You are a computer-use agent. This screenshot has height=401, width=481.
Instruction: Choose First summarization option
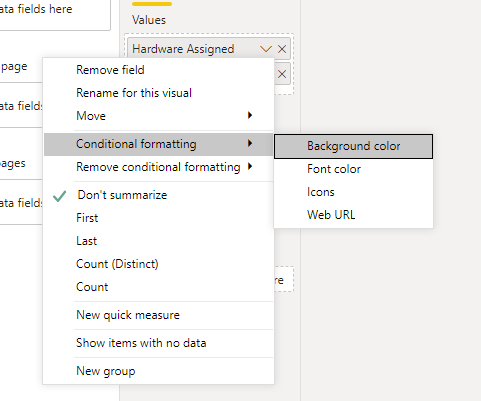point(159,218)
